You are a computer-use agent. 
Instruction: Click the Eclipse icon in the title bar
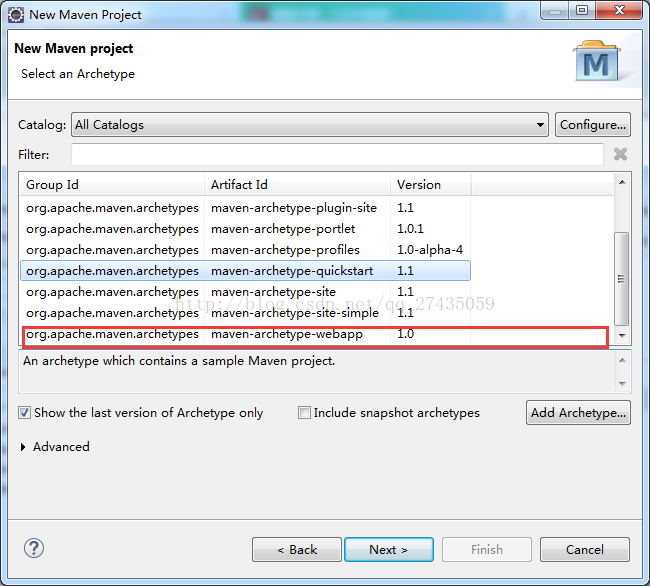(x=16, y=15)
